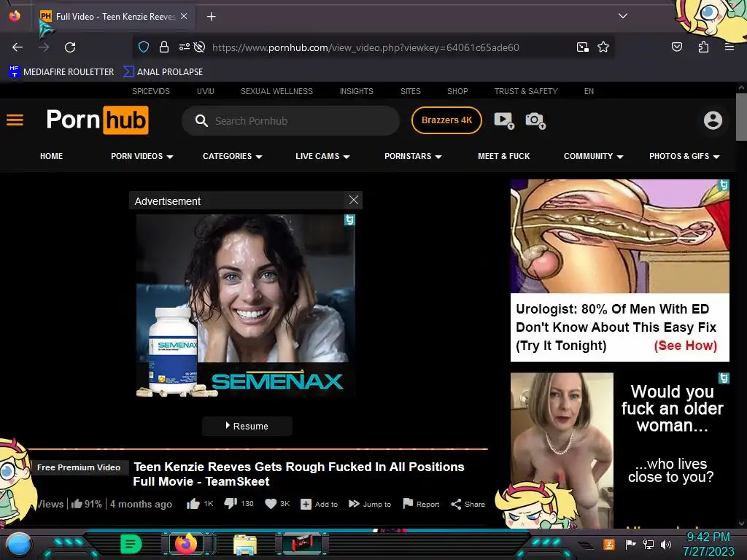Click the volume speaker tray icon
747x560 pixels.
(x=665, y=544)
